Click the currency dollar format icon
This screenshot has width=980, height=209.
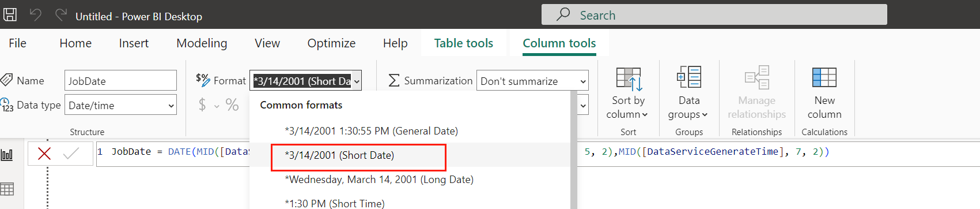pyautogui.click(x=202, y=104)
